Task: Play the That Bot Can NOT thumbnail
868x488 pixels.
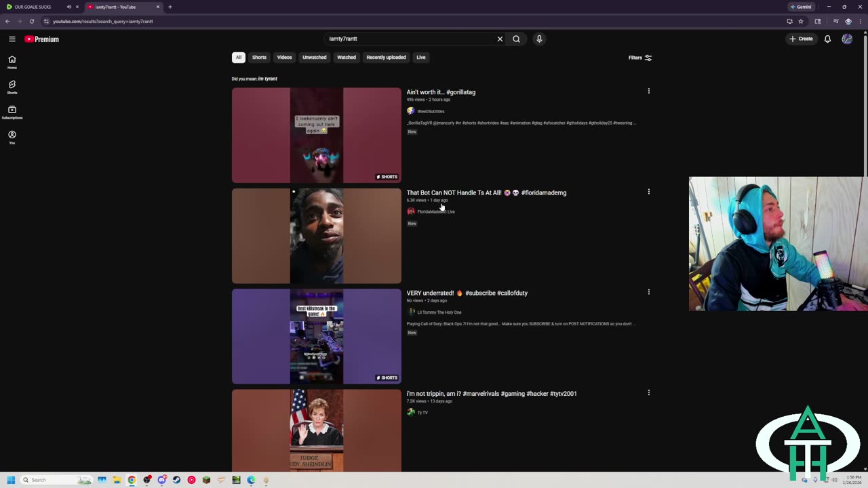Action: 317,236
